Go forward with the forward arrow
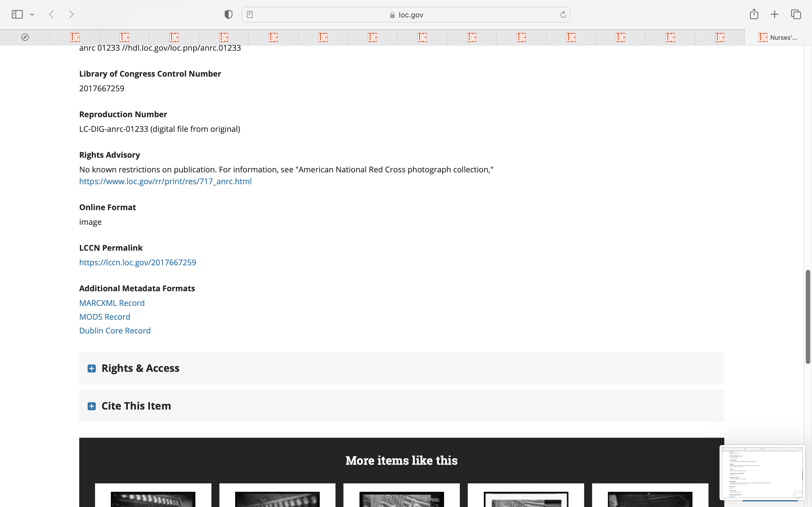The image size is (812, 507). tap(71, 14)
